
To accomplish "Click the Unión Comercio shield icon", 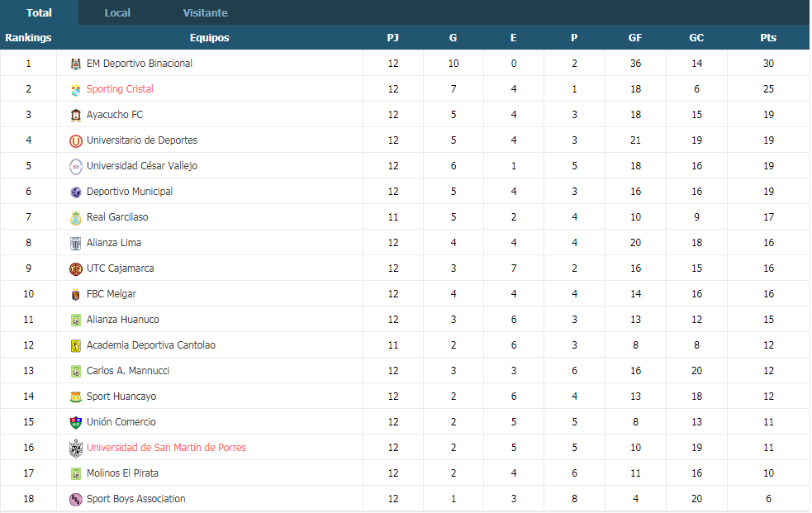I will [76, 422].
